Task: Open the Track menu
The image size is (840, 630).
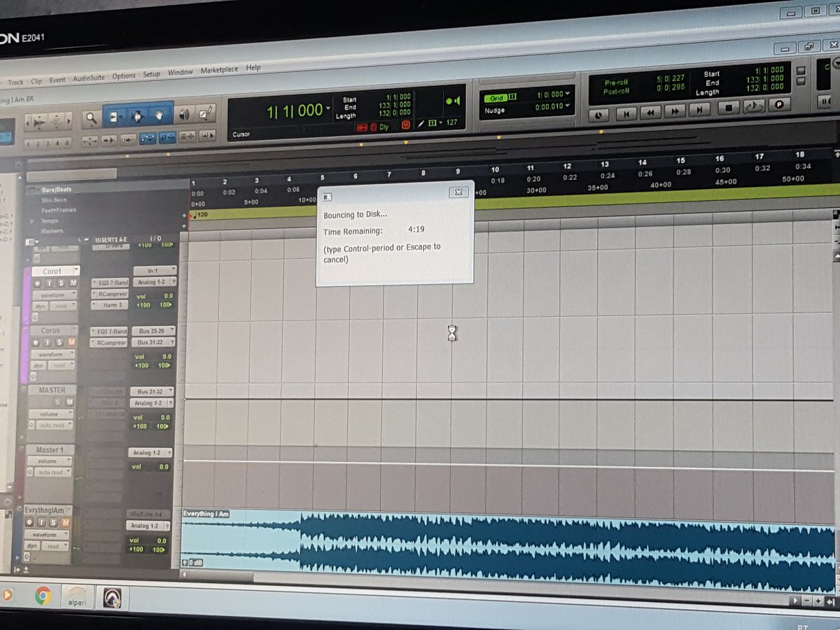Action: pyautogui.click(x=15, y=82)
